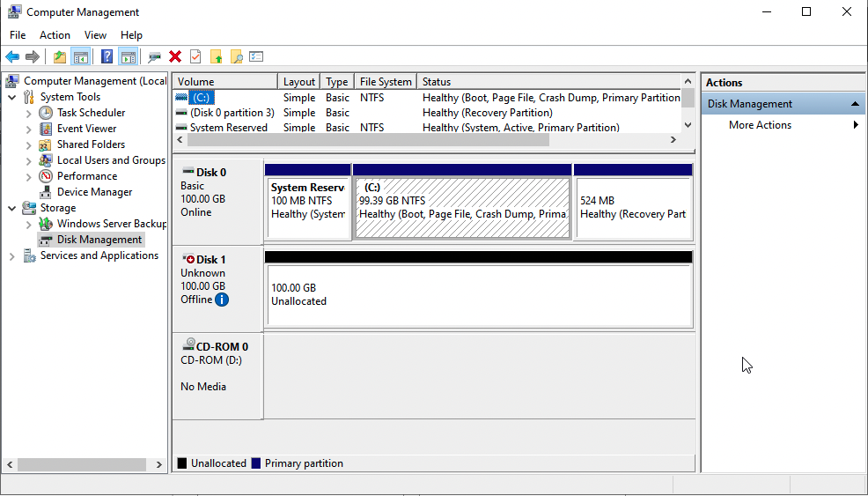The image size is (868, 496).
Task: Expand the Event Viewer node arrow
Action: click(29, 130)
